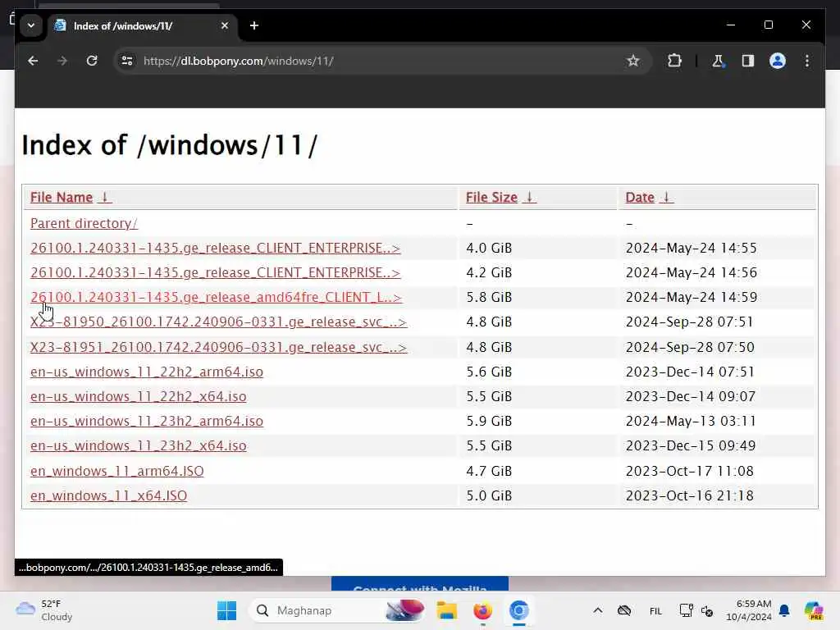Download en_windows_11_x64.ISO
This screenshot has width=840, height=630.
[109, 495]
